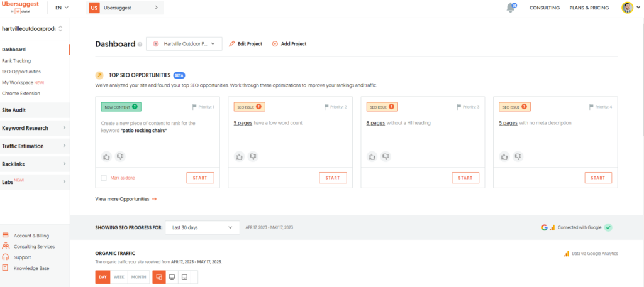Viewport: 644px width, 287px height.
Task: Thumbs up the patio rocking chairs opportunity
Action: 107,156
